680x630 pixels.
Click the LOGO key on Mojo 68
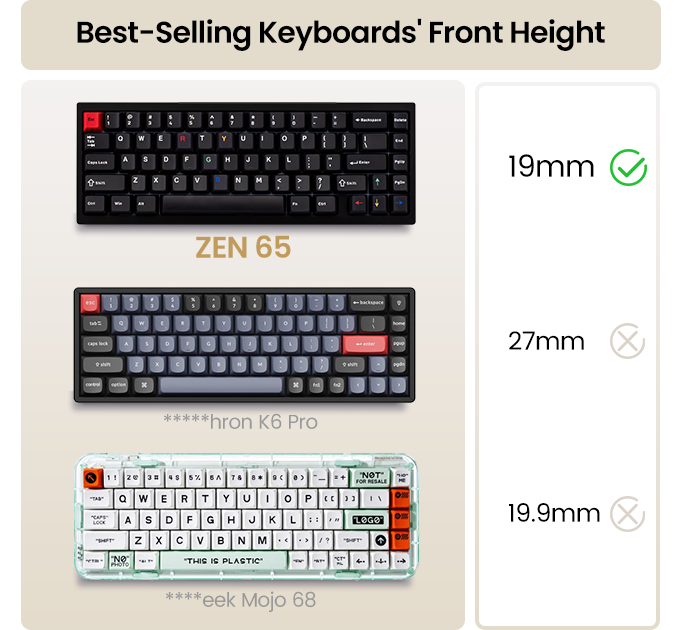[x=365, y=519]
